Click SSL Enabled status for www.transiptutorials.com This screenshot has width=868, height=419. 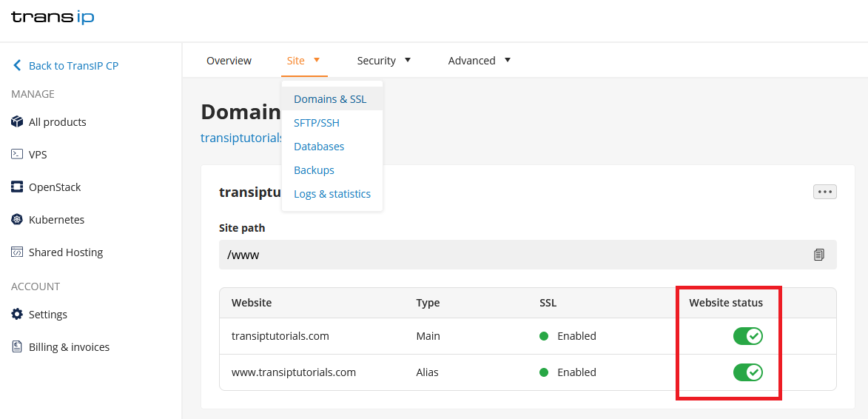click(x=568, y=372)
